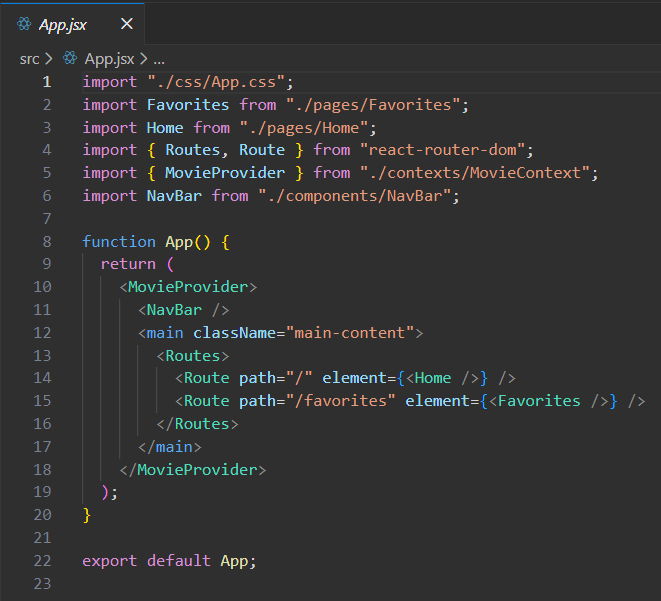
Task: Click the closing Routes tag on line 16
Action: coord(198,424)
